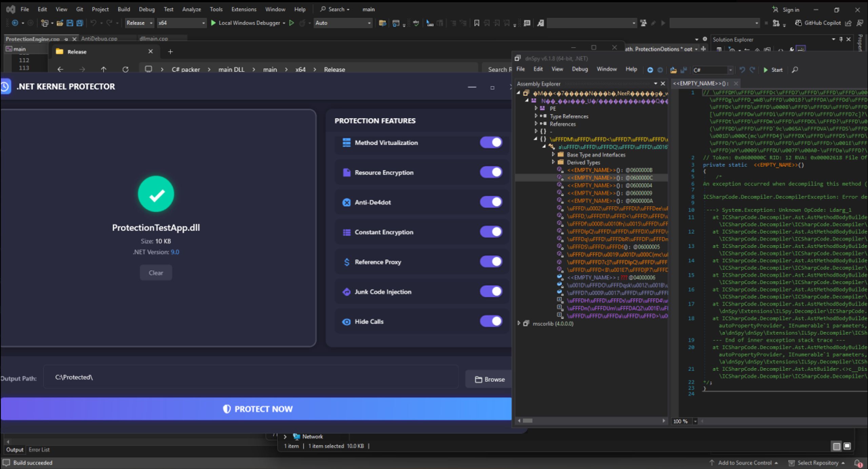Viewport: 868px width, 469px height.
Task: Open dnSpy search magnifier icon
Action: pyautogui.click(x=795, y=70)
